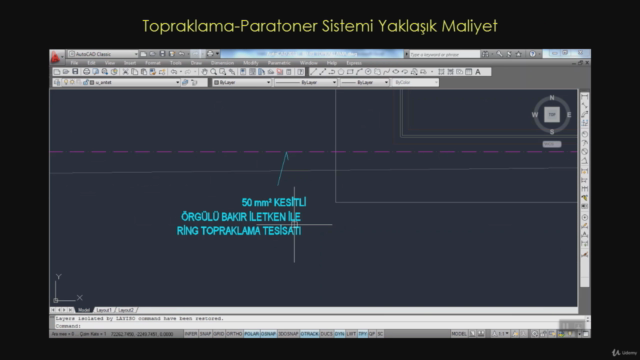Toggle 3DOSNAP in status bar
Image resolution: width=640 pixels, height=360 pixels.
(x=288, y=334)
